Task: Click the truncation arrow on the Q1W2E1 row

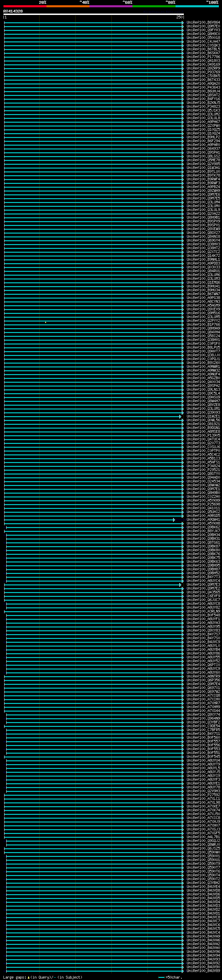Action: click(x=181, y=416)
